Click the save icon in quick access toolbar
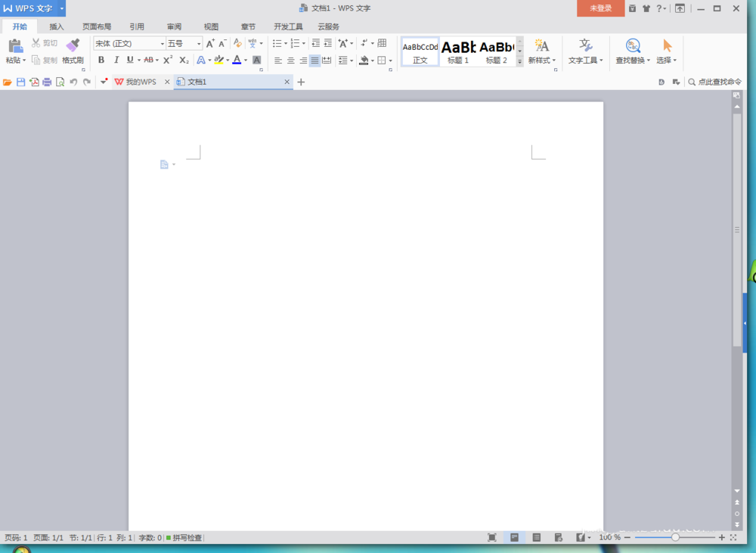The width and height of the screenshot is (756, 553). [21, 82]
